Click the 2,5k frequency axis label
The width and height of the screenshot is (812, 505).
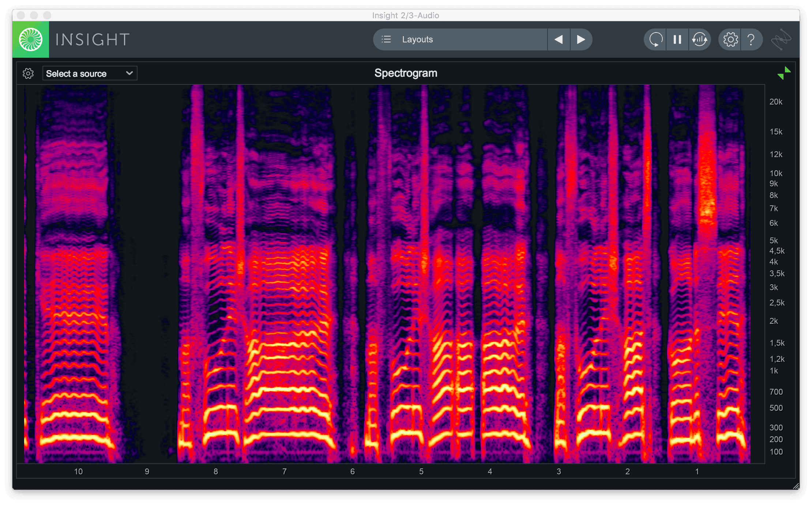point(777,303)
